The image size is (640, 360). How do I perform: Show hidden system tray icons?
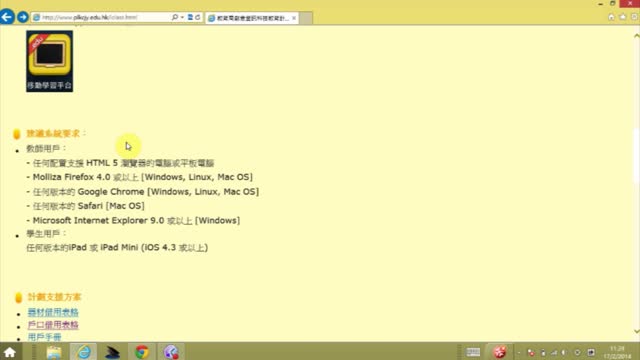tap(519, 352)
